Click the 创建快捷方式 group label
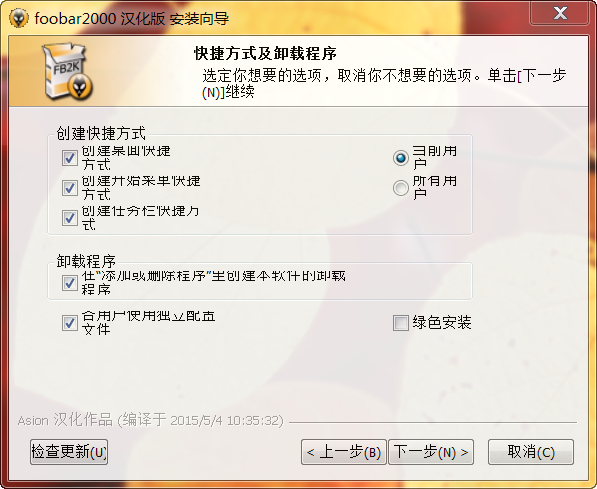Image resolution: width=597 pixels, height=489 pixels. [101, 133]
